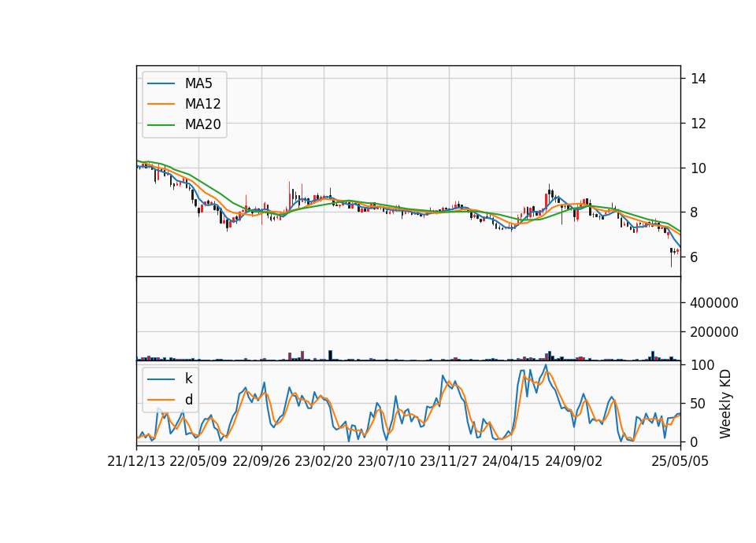756x543 pixels.
Task: Click the 21/12/13 date tick label
Action: click(x=136, y=462)
